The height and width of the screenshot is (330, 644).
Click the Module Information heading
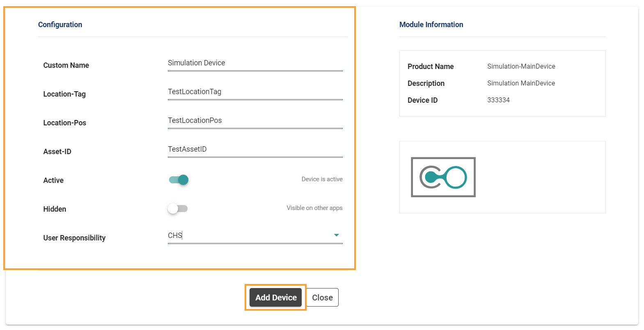pyautogui.click(x=431, y=25)
